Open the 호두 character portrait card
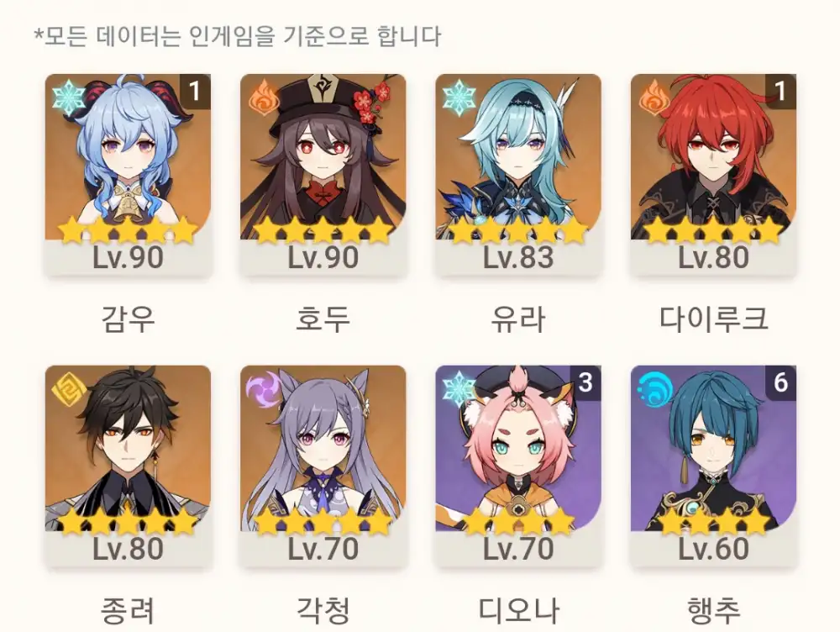 tap(323, 175)
